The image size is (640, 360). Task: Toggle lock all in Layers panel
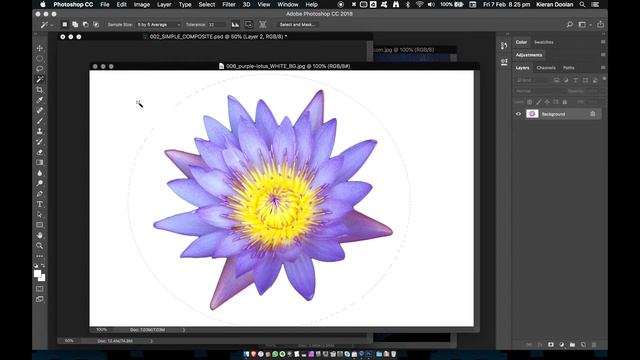tap(565, 102)
